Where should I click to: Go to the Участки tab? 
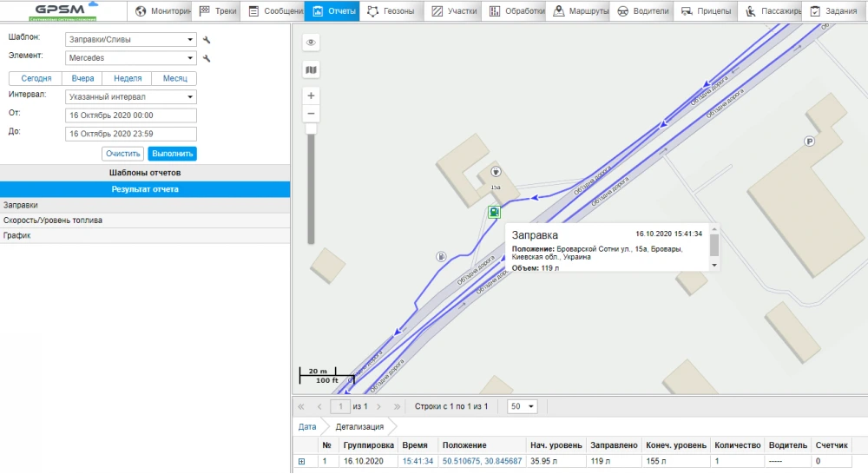(x=454, y=11)
